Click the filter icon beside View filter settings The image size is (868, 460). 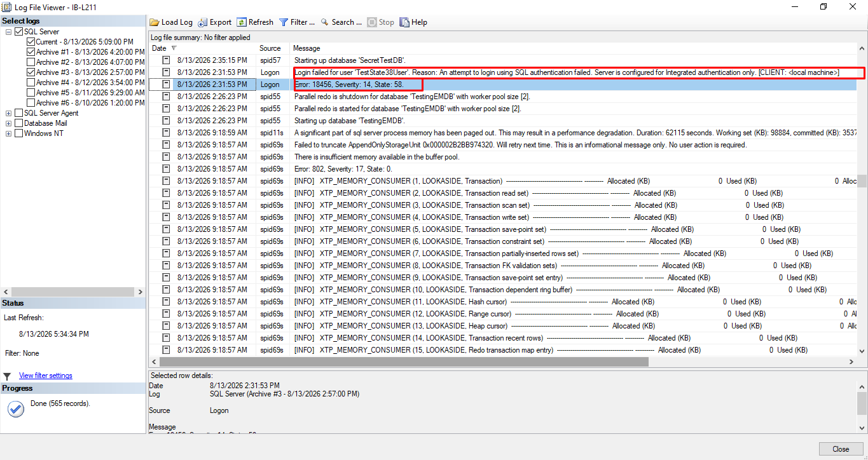[8, 376]
